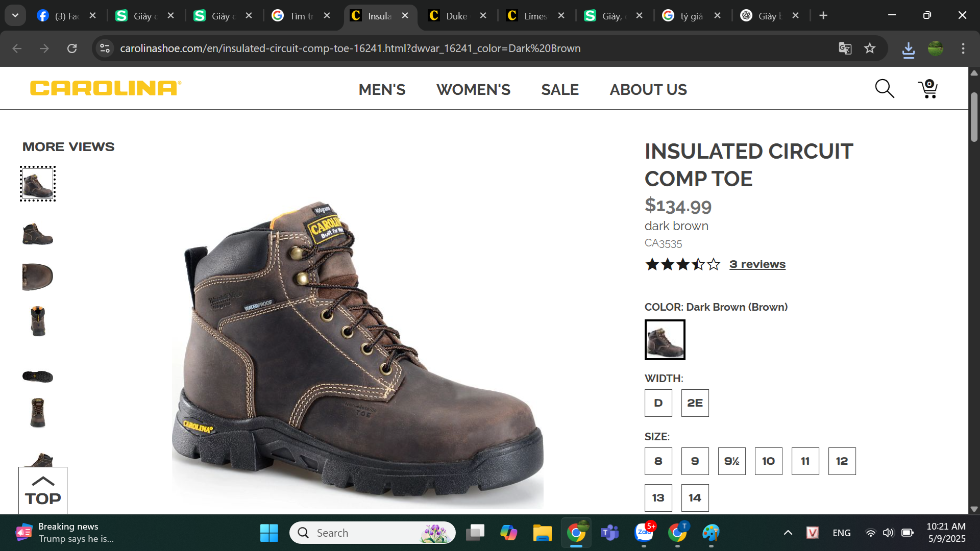Choose size 9½

click(731, 461)
